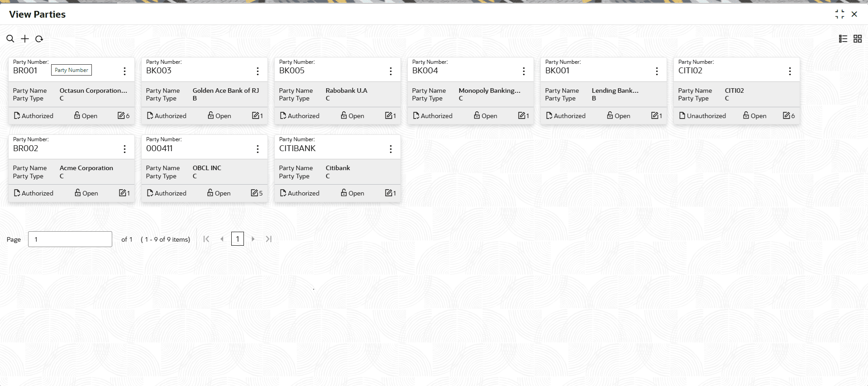Open kebab menu on CITIBANK card
The height and width of the screenshot is (386, 868).
tap(391, 149)
